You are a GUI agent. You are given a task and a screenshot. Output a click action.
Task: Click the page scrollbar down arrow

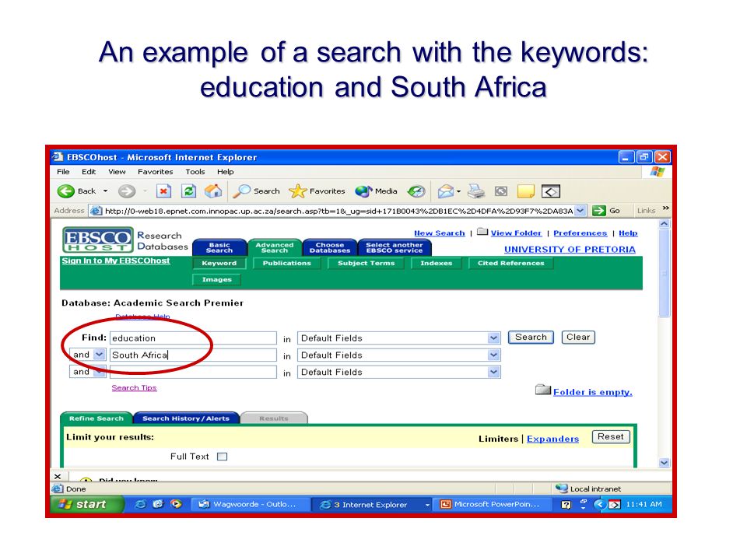point(665,462)
